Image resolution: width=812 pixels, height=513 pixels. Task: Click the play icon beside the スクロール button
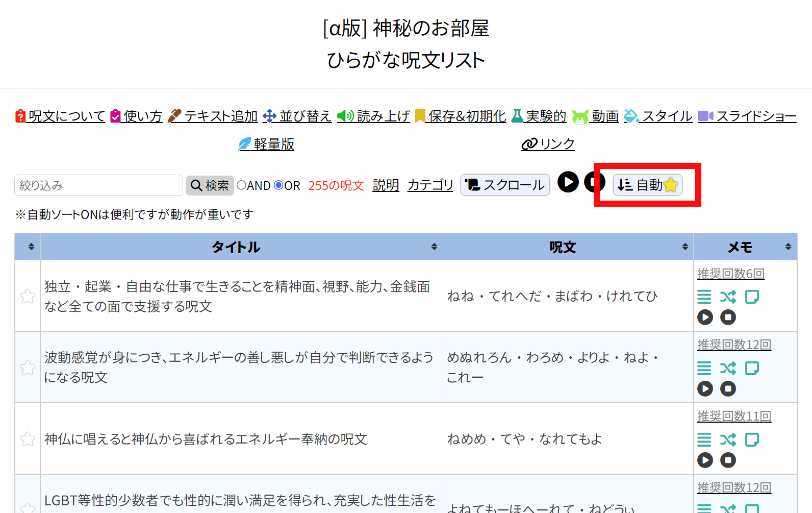point(568,182)
